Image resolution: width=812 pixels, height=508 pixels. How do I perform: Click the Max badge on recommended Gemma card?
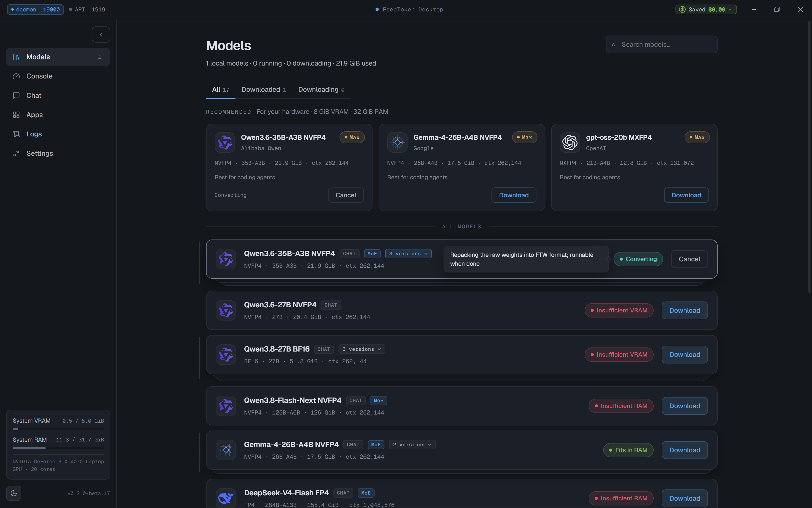[525, 137]
